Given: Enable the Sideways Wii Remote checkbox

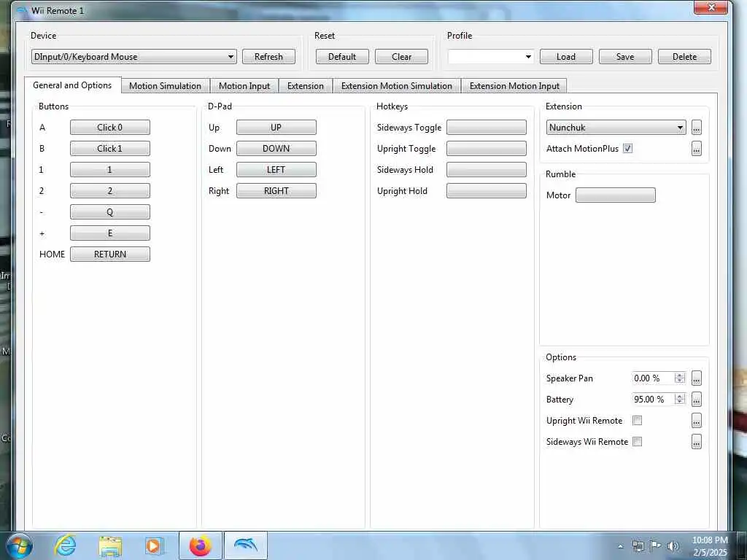Looking at the screenshot, I should coord(637,441).
